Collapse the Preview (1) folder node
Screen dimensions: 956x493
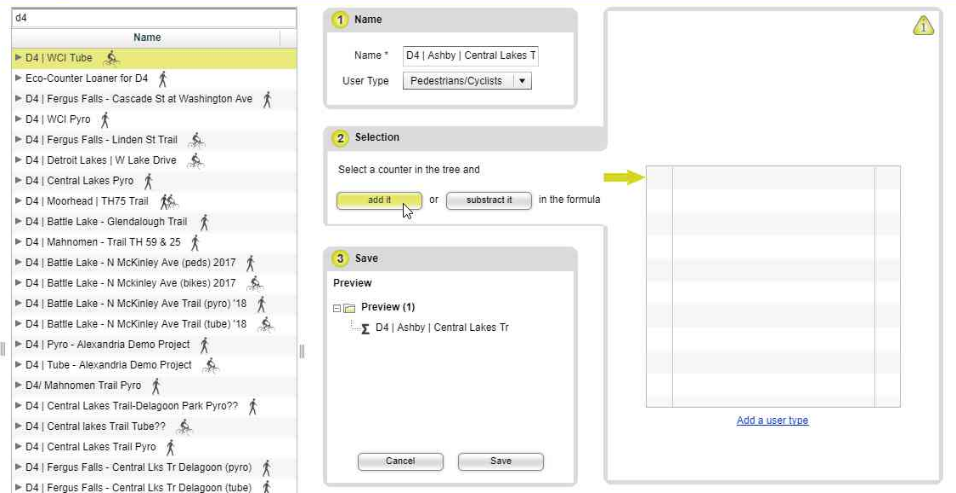click(x=337, y=308)
